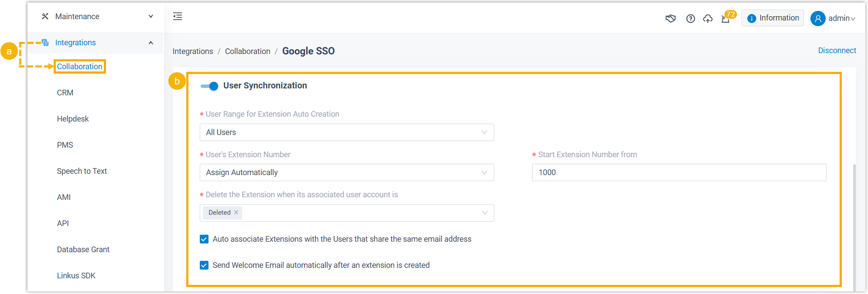Open the User Range for Extension dropdown

tap(346, 132)
